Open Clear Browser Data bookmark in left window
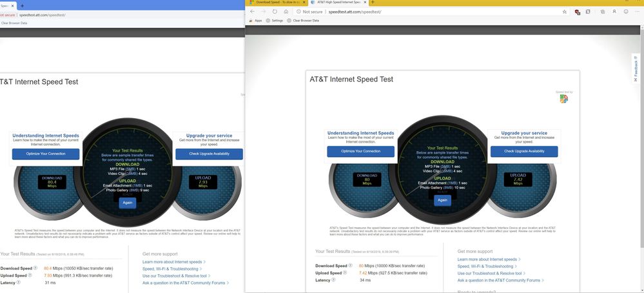 click(x=13, y=23)
